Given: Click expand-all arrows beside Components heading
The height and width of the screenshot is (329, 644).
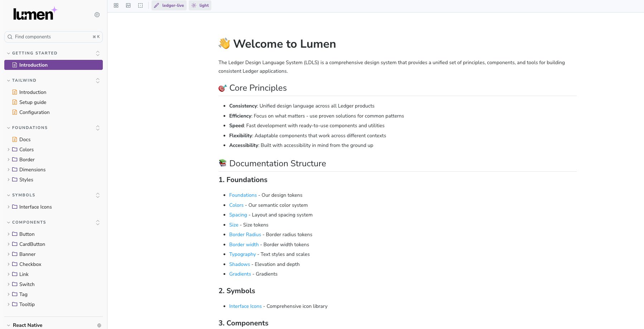Looking at the screenshot, I should click(98, 223).
